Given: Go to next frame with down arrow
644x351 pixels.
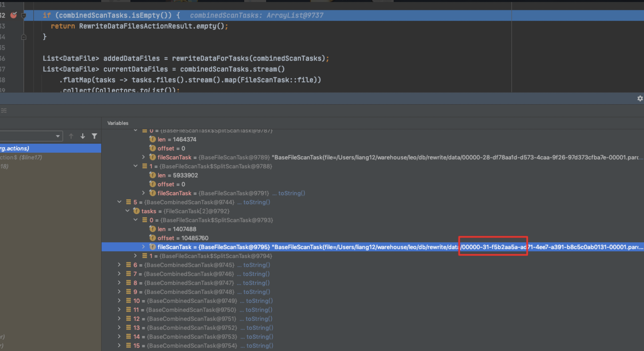Looking at the screenshot, I should click(x=83, y=136).
